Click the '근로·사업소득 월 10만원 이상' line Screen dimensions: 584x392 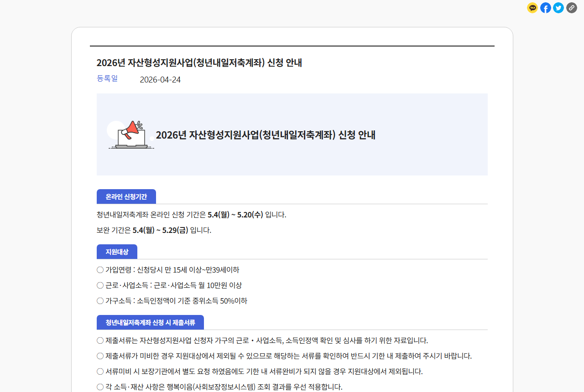[x=169, y=285]
